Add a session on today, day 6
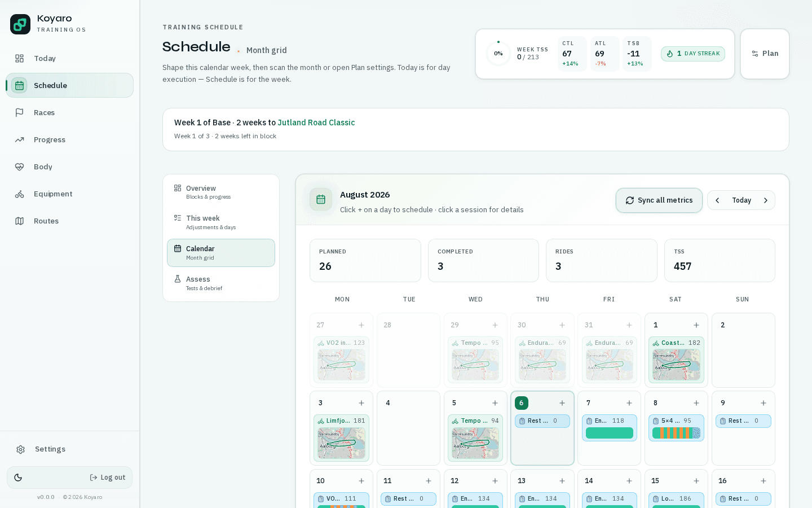 562,403
